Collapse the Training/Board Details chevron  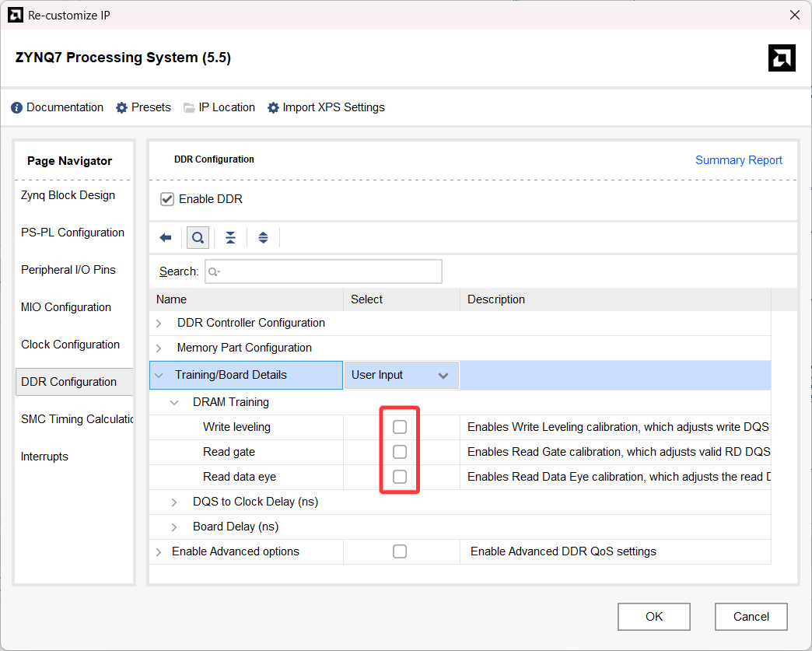click(159, 376)
